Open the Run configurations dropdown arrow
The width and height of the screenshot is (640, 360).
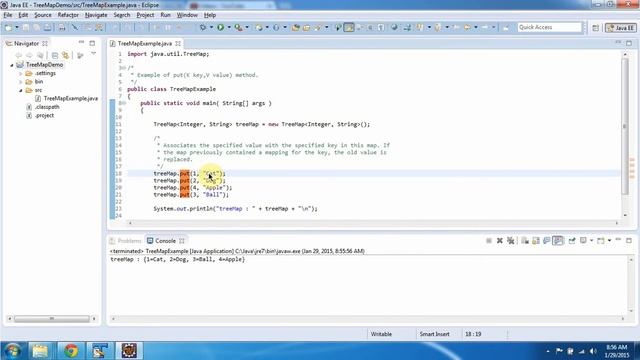tap(229, 27)
